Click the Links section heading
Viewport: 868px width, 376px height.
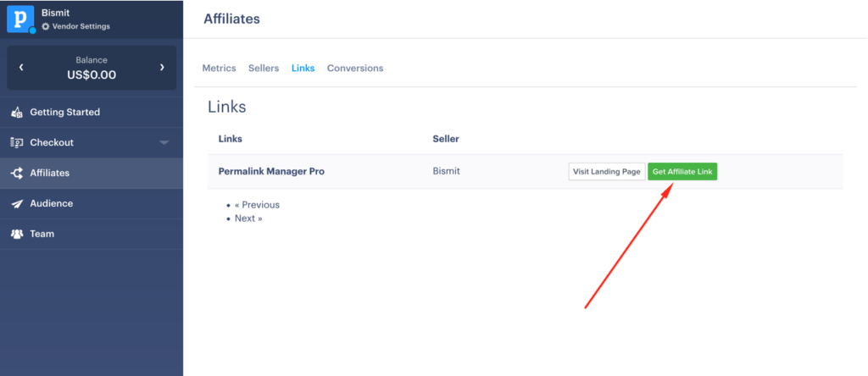[227, 107]
